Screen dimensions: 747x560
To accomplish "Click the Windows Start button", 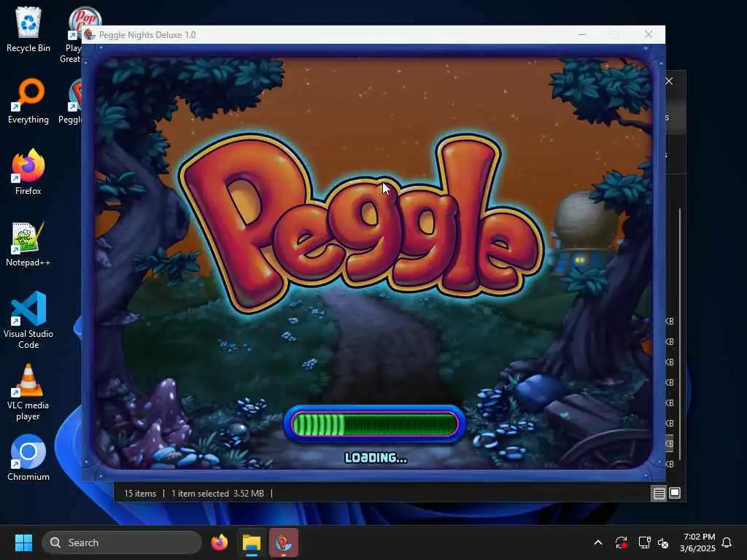I will click(x=23, y=542).
